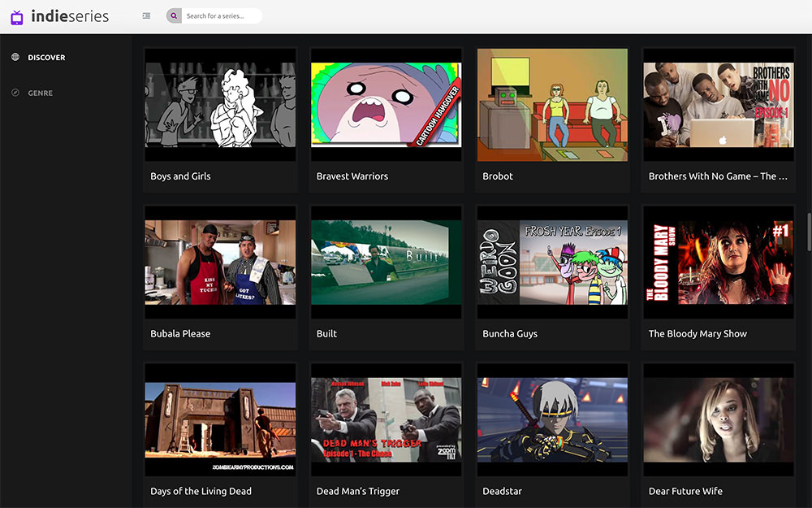This screenshot has width=812, height=508.
Task: Click the Discover globe icon
Action: (15, 57)
